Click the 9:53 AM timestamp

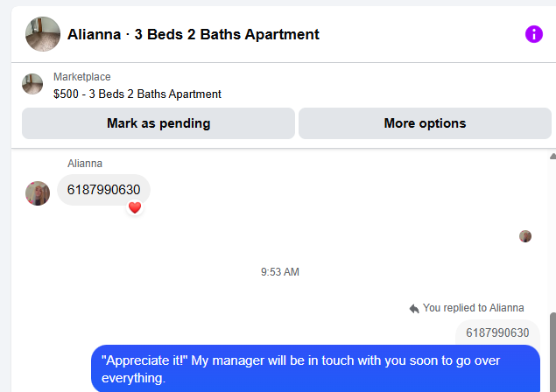click(x=279, y=272)
